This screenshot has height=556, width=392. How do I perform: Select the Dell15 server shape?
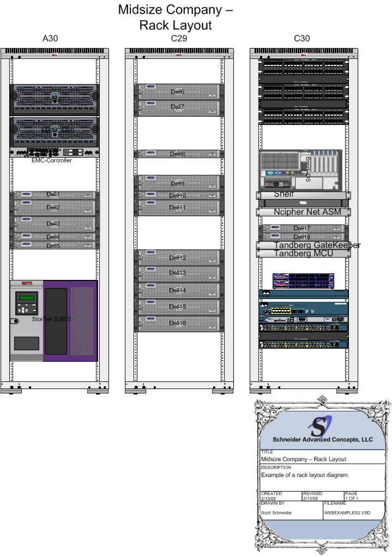pyautogui.click(x=179, y=307)
